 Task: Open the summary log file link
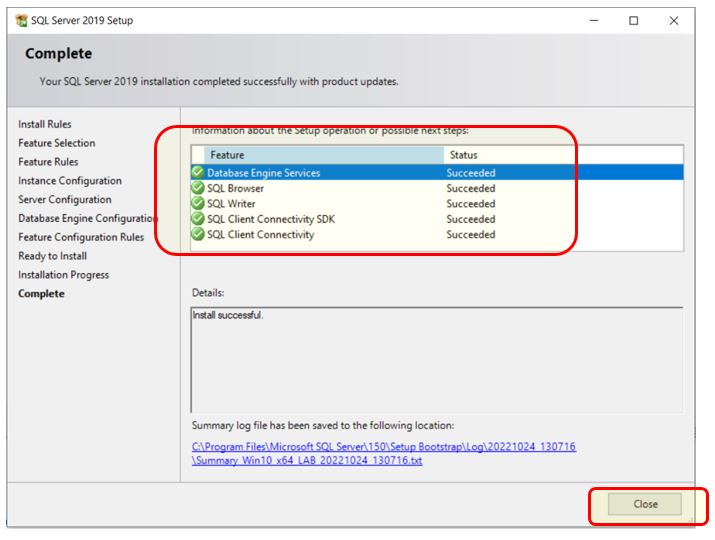[x=383, y=453]
